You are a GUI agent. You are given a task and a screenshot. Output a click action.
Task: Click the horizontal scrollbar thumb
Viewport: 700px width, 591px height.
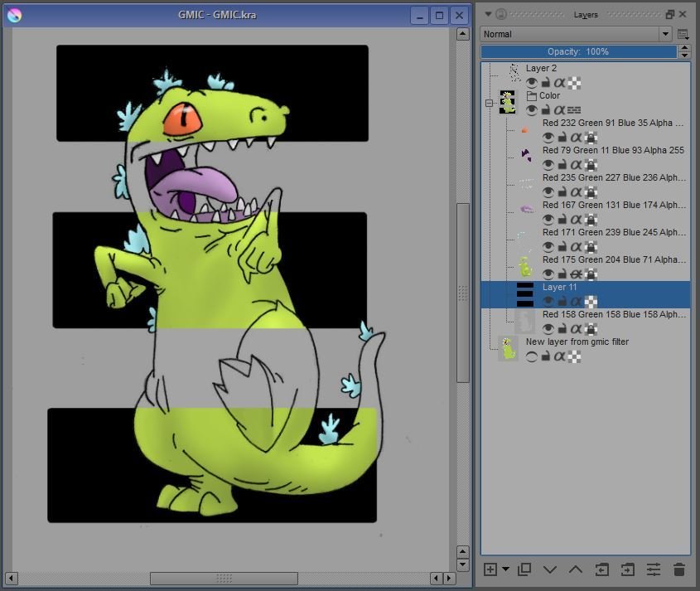tap(224, 579)
